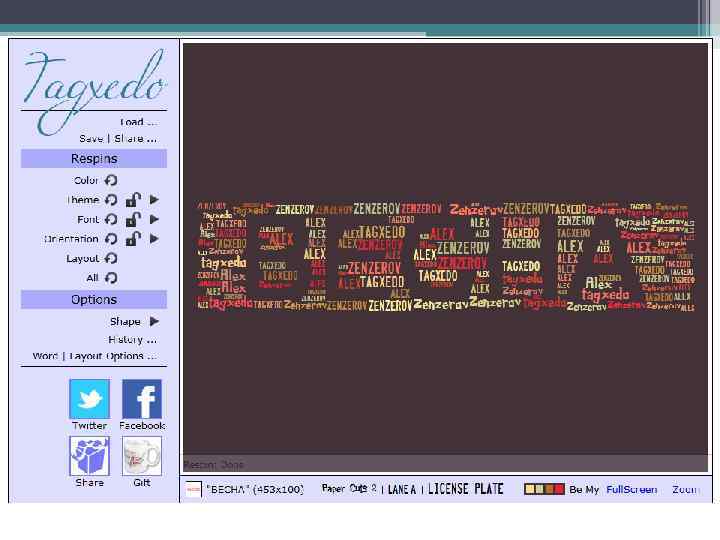Screen dimensions: 720x540
Task: Expand the Font options arrow
Action: tap(154, 219)
